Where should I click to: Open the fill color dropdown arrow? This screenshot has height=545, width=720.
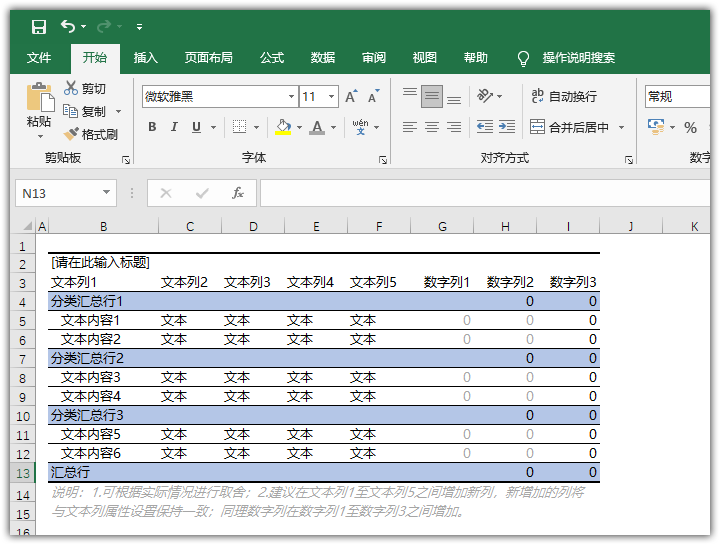click(x=299, y=127)
